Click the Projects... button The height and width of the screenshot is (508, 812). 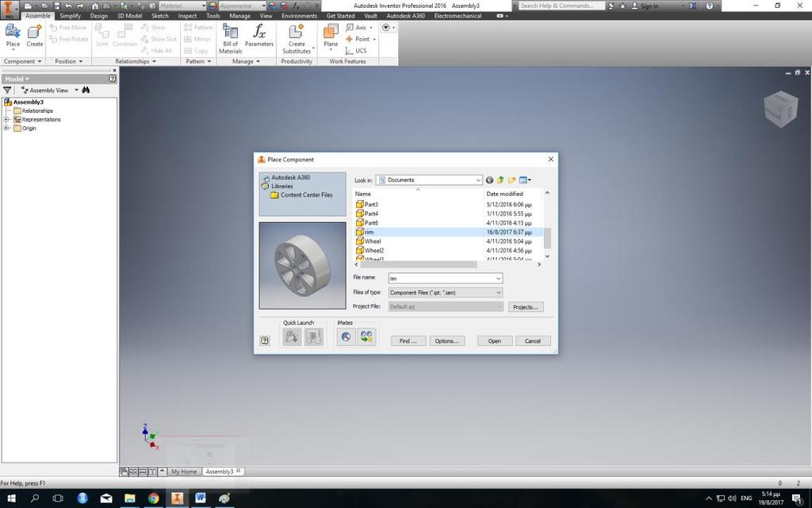(x=525, y=307)
